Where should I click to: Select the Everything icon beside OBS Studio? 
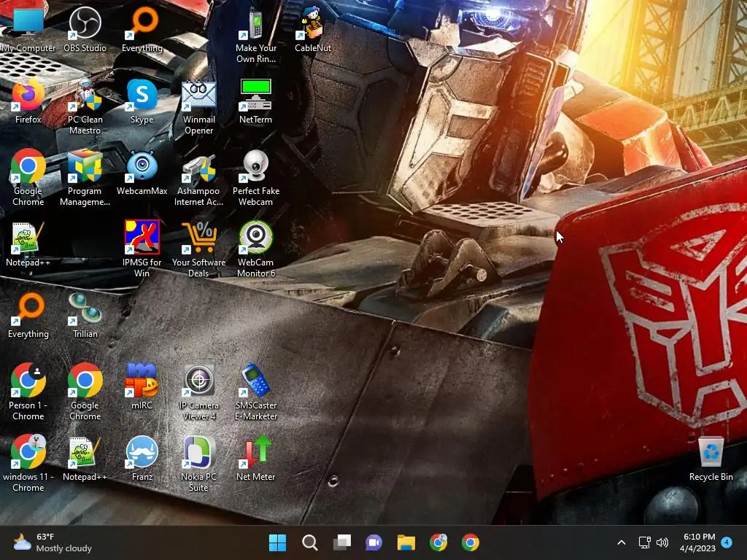(142, 28)
